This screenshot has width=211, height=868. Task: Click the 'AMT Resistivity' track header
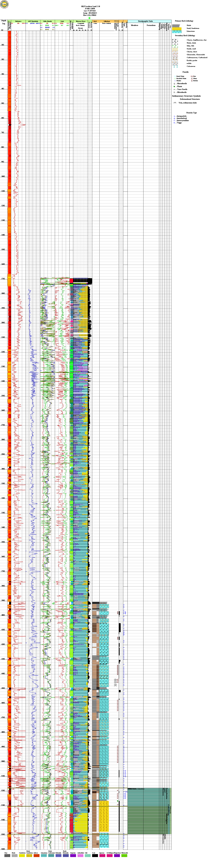click(x=33, y=21)
